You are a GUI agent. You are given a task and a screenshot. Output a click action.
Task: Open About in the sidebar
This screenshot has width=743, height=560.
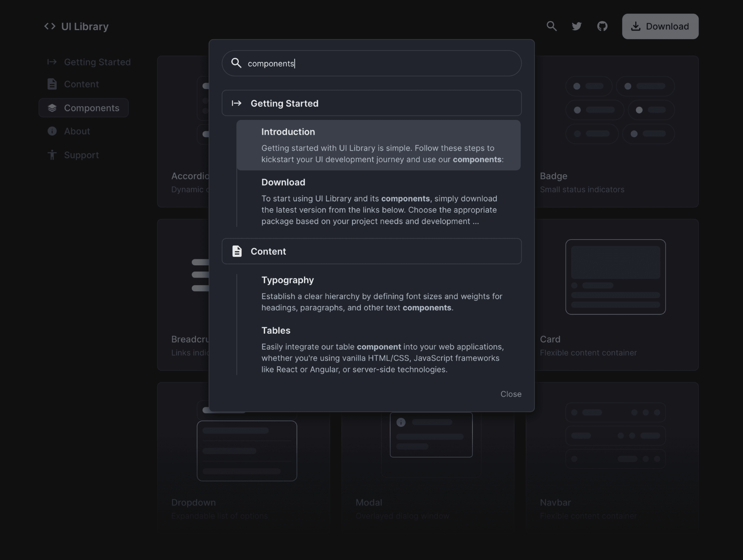point(69,131)
